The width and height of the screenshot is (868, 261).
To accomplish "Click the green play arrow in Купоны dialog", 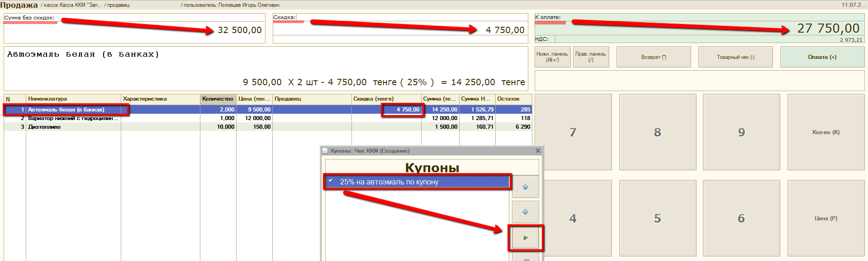I will [x=525, y=238].
